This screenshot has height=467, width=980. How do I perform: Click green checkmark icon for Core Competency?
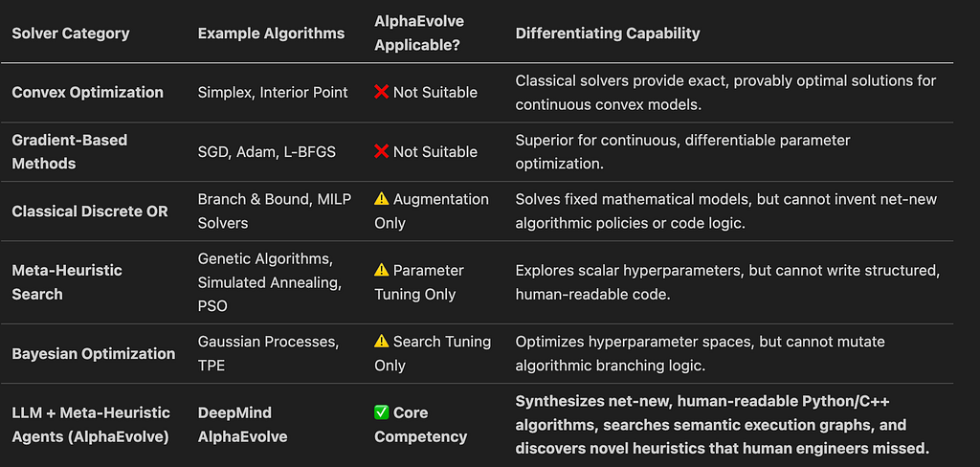coord(381,413)
